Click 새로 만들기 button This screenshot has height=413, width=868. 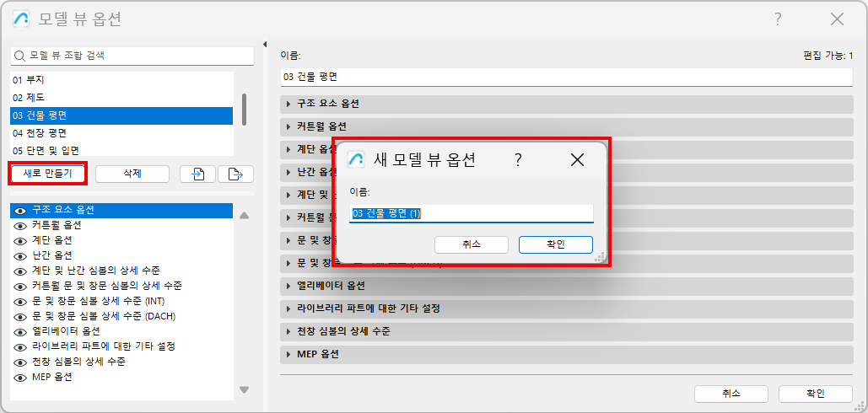48,174
